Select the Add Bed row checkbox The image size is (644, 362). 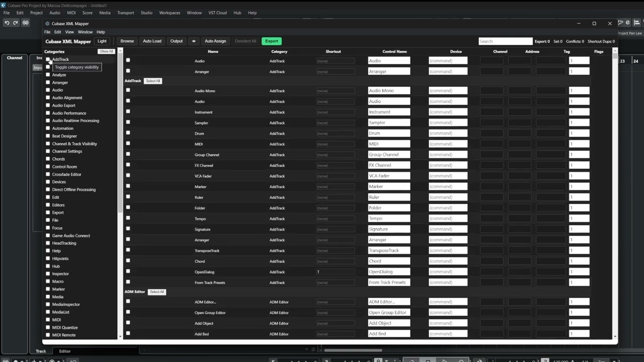point(128,333)
